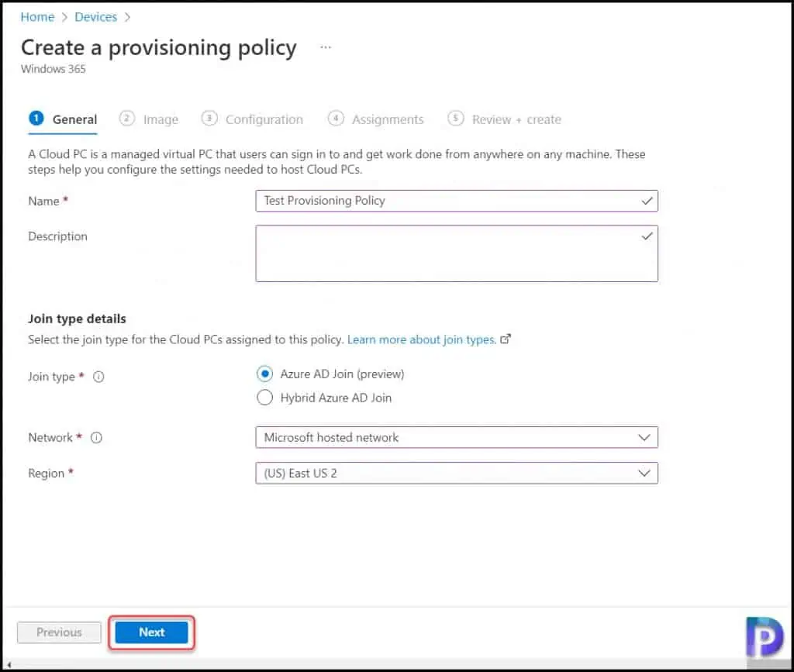Click the 'Windows 365' subtitle text
Image resolution: width=794 pixels, height=672 pixels.
(54, 69)
